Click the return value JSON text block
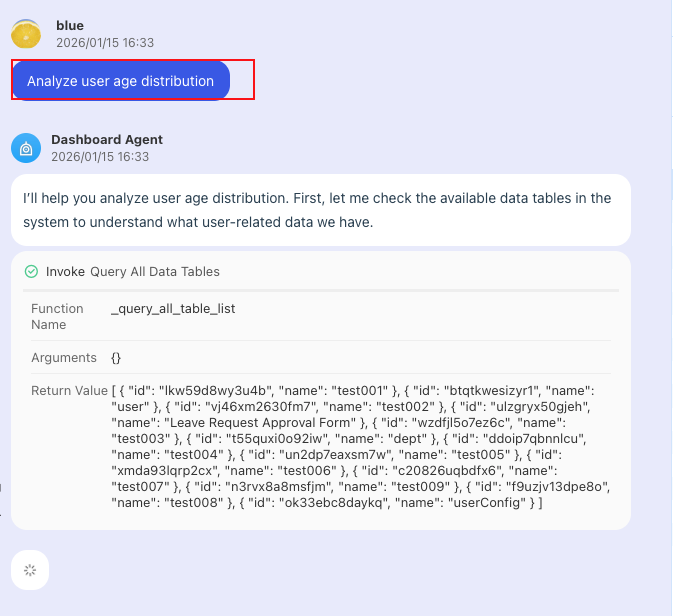 360,445
